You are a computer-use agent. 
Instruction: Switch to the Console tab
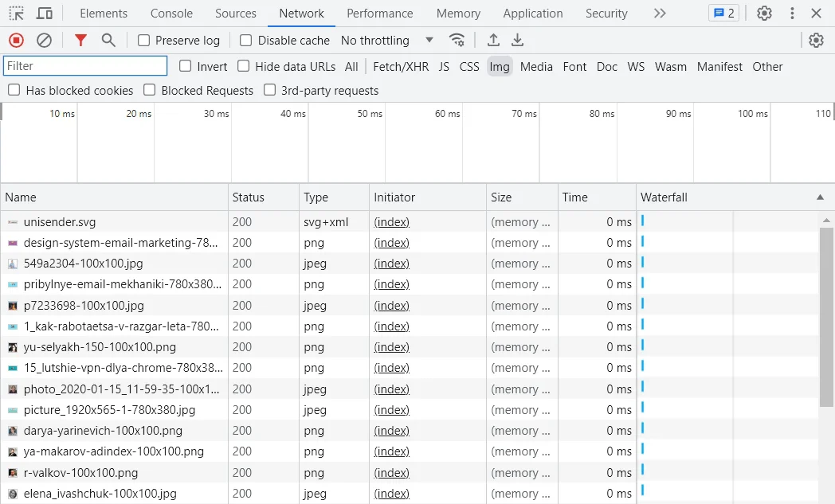[171, 14]
